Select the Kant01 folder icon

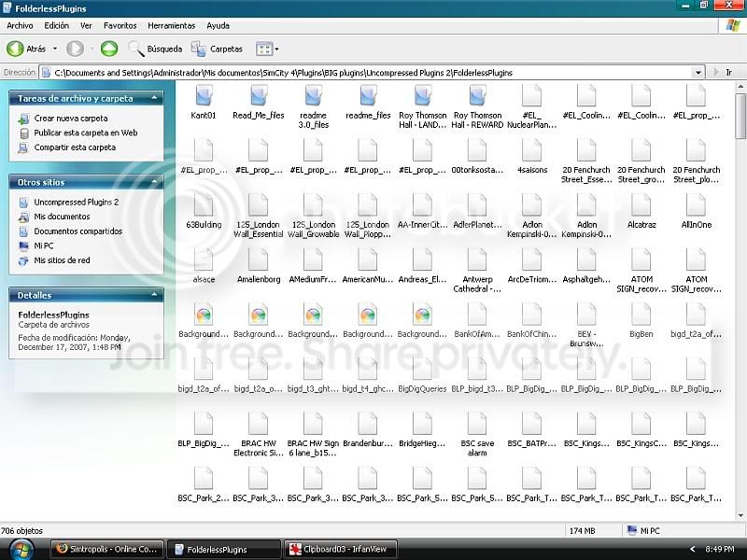point(204,96)
